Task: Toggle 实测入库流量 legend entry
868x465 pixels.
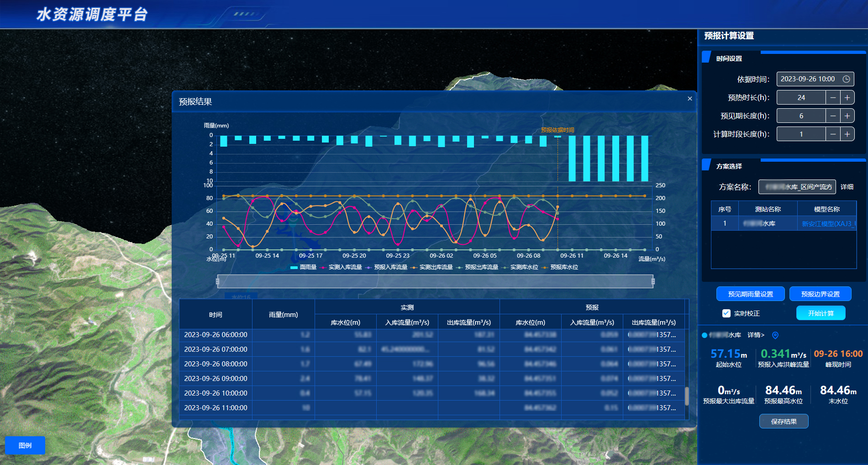Action: (342, 267)
